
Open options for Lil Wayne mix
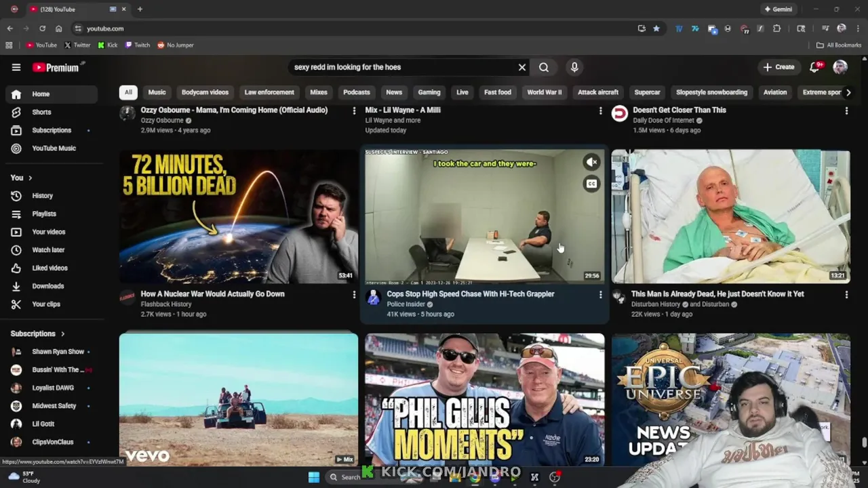click(600, 110)
